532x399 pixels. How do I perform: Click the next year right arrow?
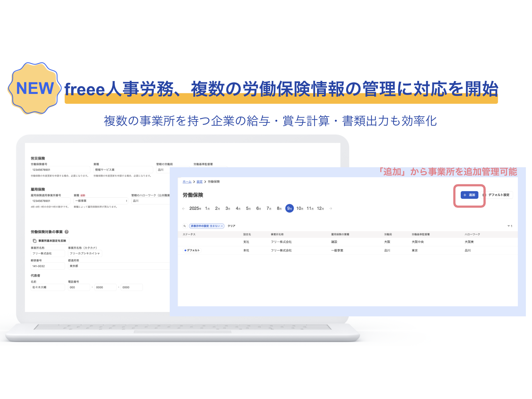click(331, 209)
